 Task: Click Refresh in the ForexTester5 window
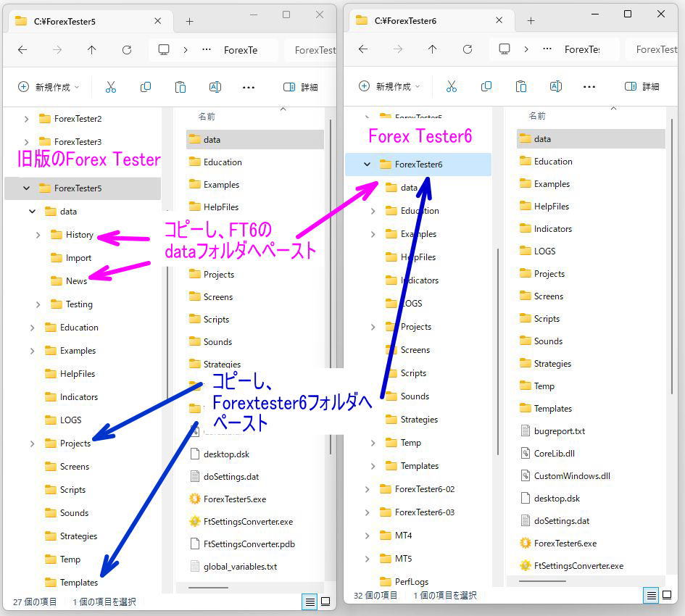pyautogui.click(x=127, y=50)
